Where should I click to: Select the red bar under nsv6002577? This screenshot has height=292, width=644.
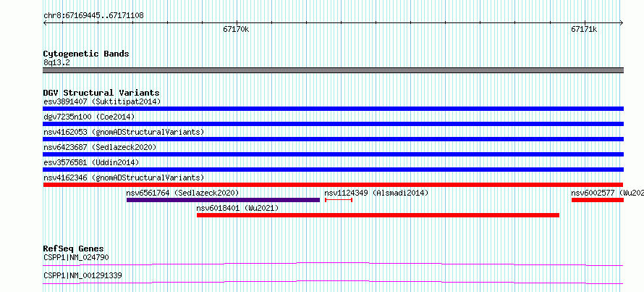pyautogui.click(x=598, y=200)
